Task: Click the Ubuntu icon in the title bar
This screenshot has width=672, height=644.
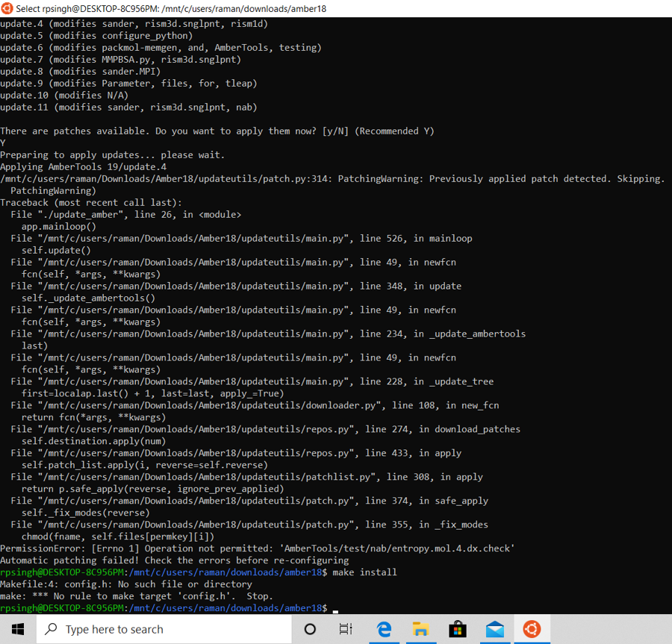Action: (x=8, y=8)
